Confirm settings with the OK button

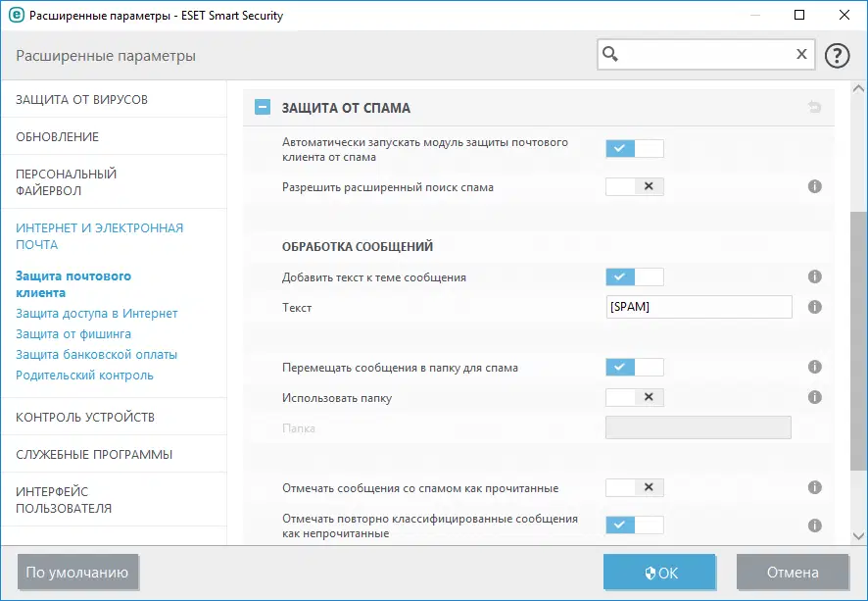click(659, 572)
